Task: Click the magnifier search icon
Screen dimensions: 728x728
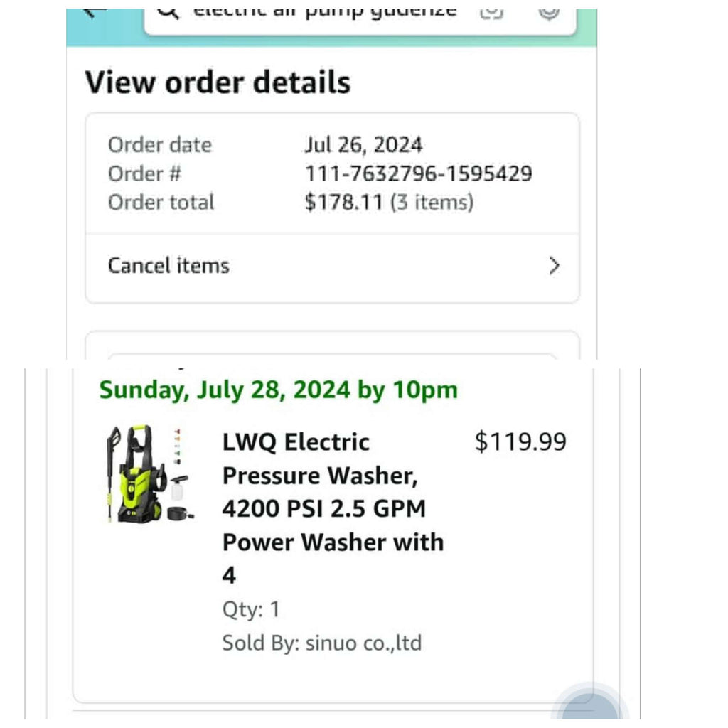Action: 168,12
